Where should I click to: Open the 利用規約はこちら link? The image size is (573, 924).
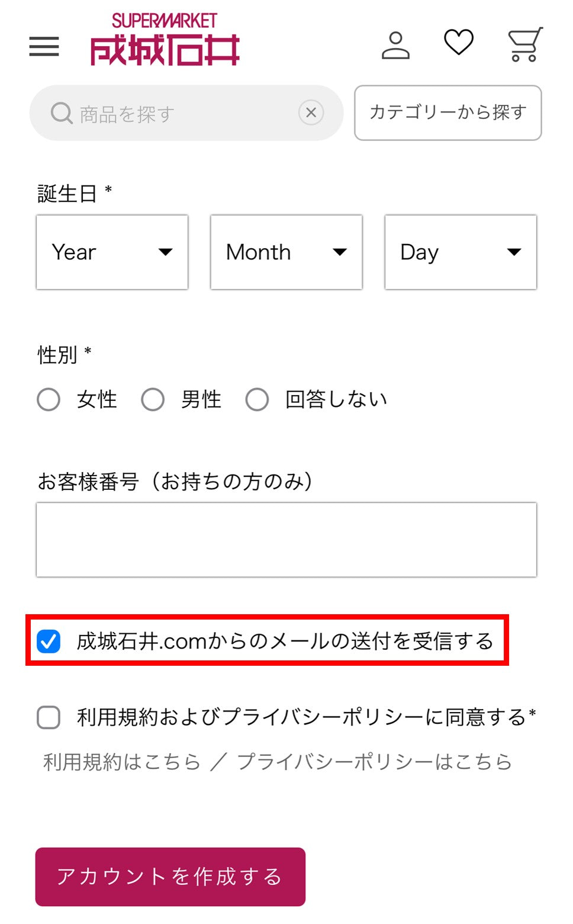pyautogui.click(x=122, y=762)
